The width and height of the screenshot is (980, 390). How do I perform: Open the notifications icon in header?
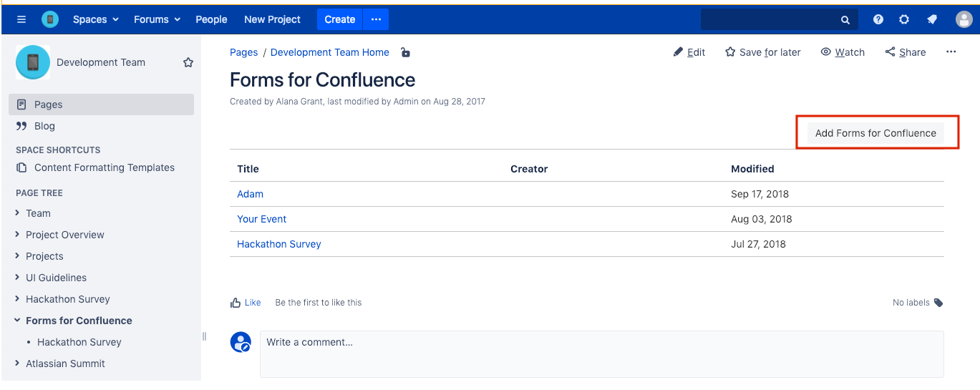pyautogui.click(x=932, y=19)
